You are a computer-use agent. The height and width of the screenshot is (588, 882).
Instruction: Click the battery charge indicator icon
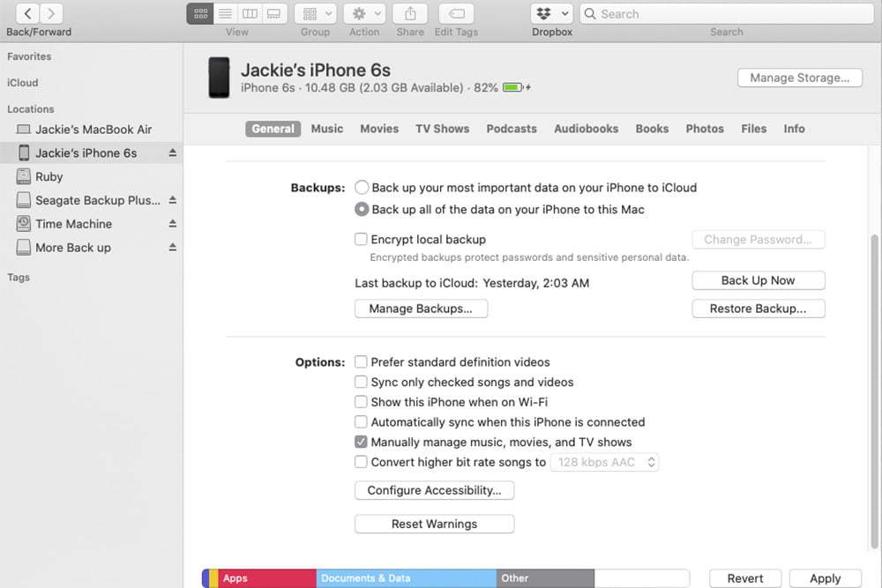[516, 87]
